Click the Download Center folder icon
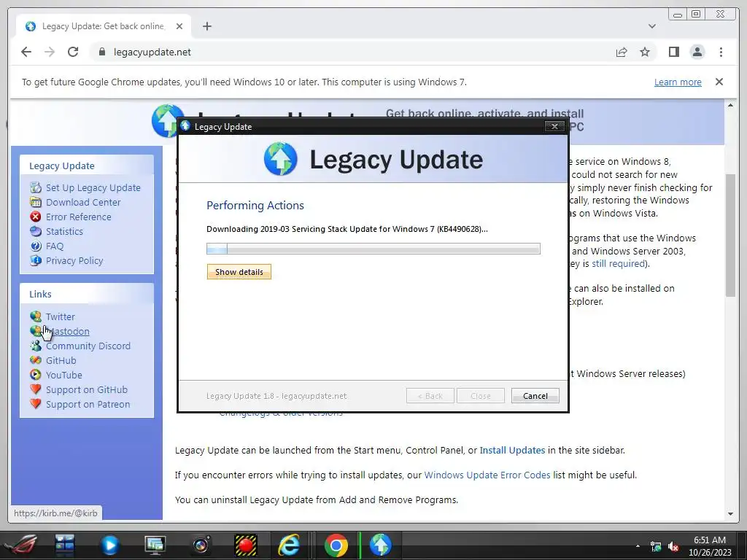Viewport: 747px width, 560px height. pos(36,202)
